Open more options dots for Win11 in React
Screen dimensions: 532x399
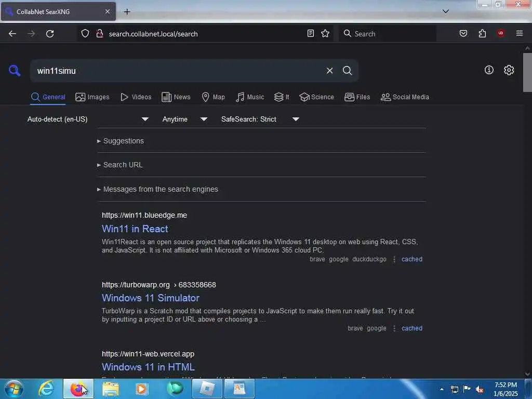394,259
